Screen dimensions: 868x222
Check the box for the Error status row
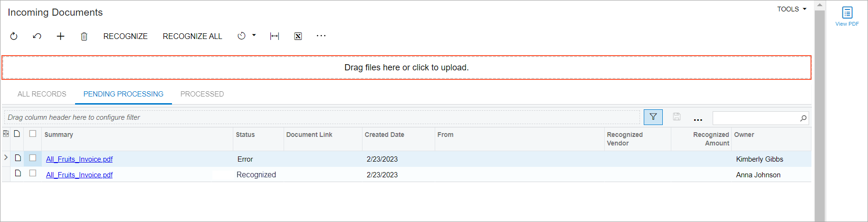tap(33, 158)
